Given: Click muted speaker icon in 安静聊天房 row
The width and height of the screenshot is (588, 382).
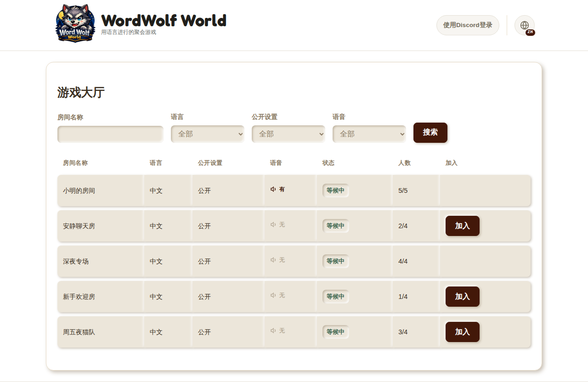Looking at the screenshot, I should [273, 225].
